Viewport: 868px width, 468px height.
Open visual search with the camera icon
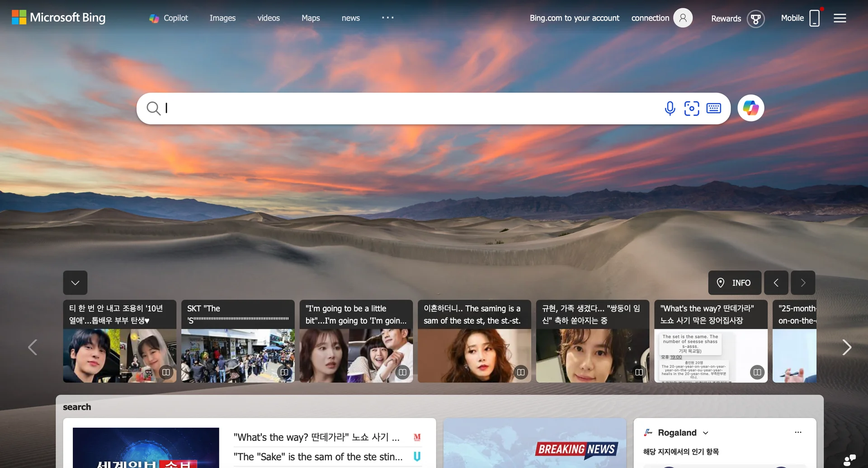(x=692, y=108)
